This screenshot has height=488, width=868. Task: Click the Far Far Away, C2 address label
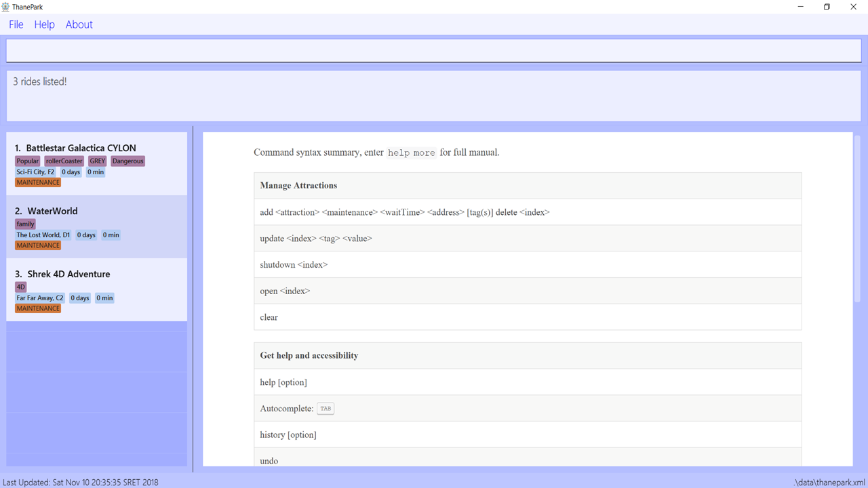tap(40, 298)
